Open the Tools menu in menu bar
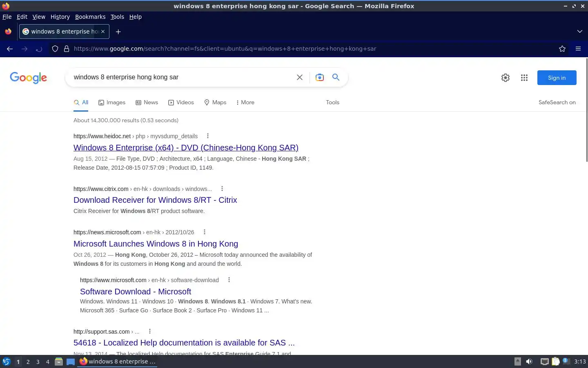The image size is (588, 368). pos(117,17)
